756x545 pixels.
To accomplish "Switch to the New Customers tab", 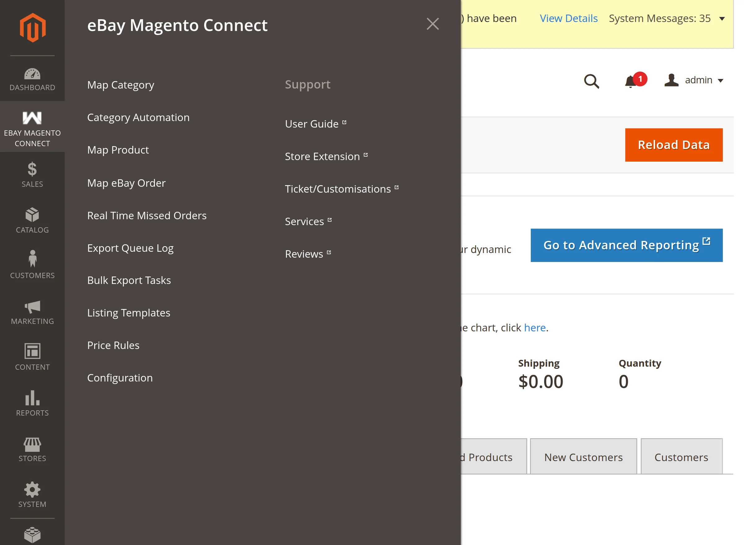I will 583,457.
